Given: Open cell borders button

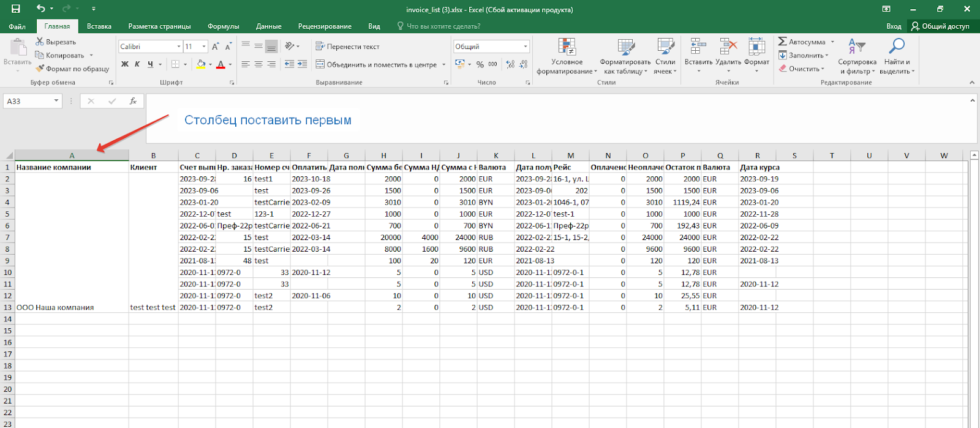Looking at the screenshot, I should click(175, 64).
